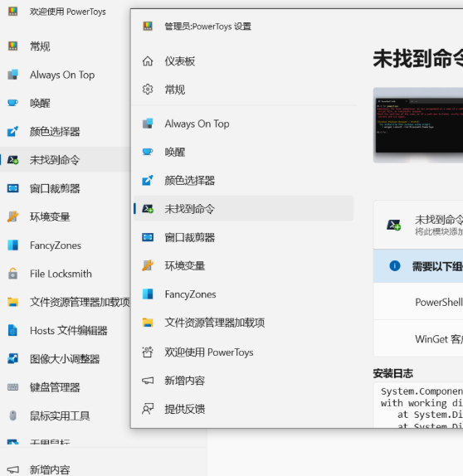Click the blue info icon beside 需要以下组件
Screen dimensions: 463x476
point(395,266)
